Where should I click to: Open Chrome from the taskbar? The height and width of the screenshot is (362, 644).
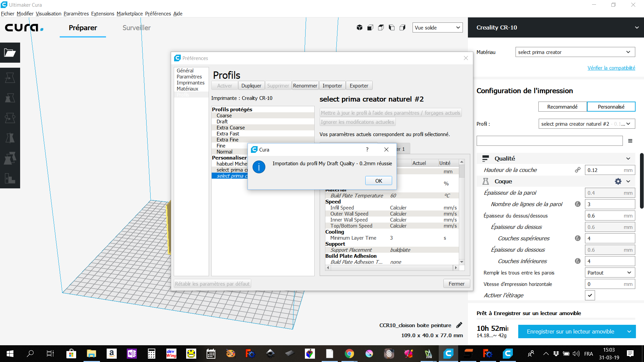click(349, 354)
